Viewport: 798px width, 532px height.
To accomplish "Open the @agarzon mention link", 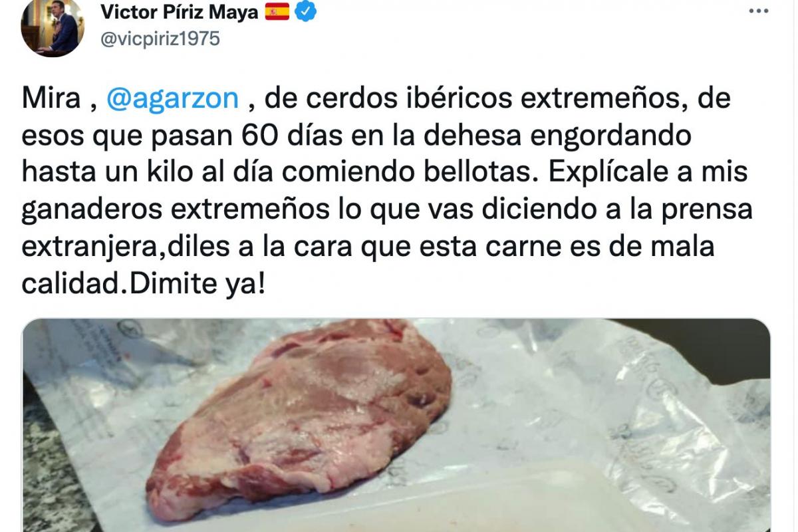I will 172,99.
